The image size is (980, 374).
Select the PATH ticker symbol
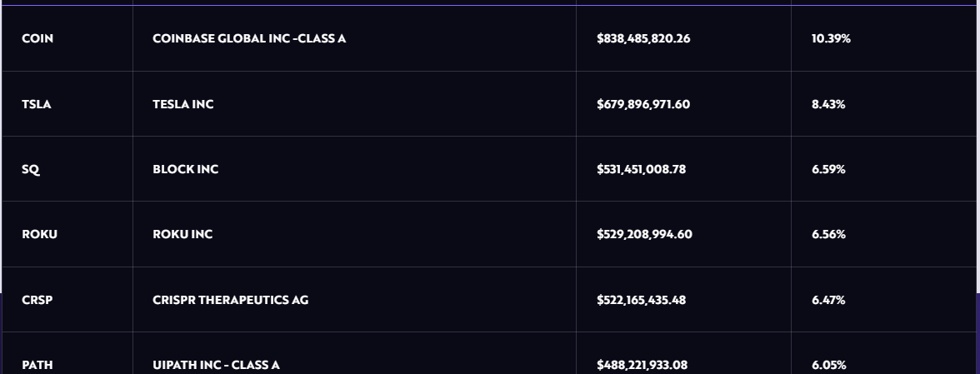click(37, 365)
